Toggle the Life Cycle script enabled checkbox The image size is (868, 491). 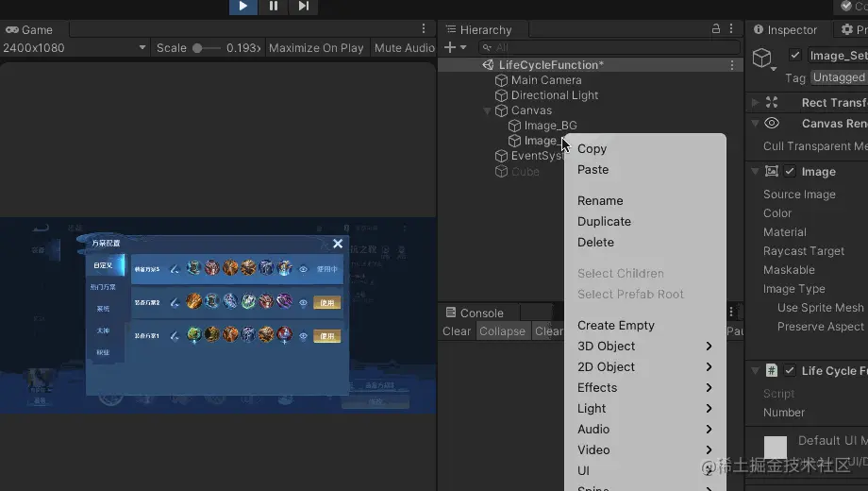(x=790, y=370)
